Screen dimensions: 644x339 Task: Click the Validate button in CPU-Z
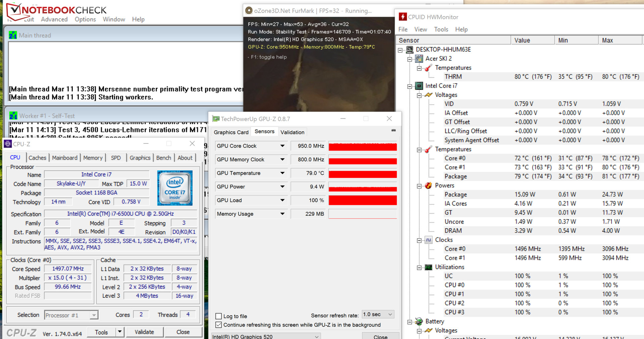pos(145,332)
